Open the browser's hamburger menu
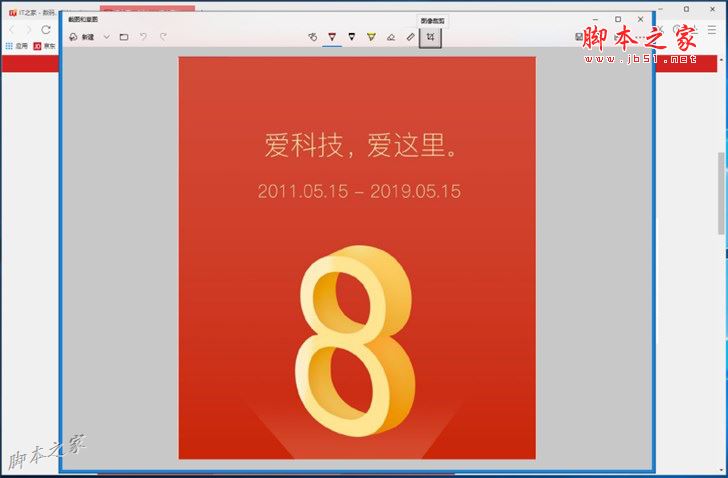Image resolution: width=728 pixels, height=478 pixels. 712,30
